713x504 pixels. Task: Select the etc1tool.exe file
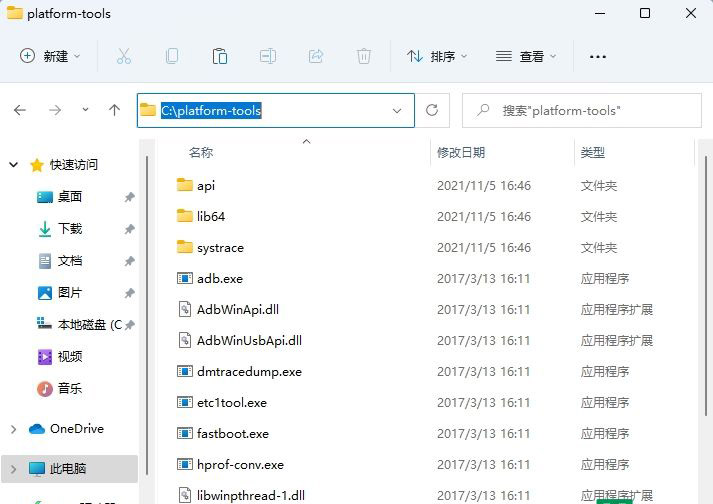pyautogui.click(x=232, y=403)
